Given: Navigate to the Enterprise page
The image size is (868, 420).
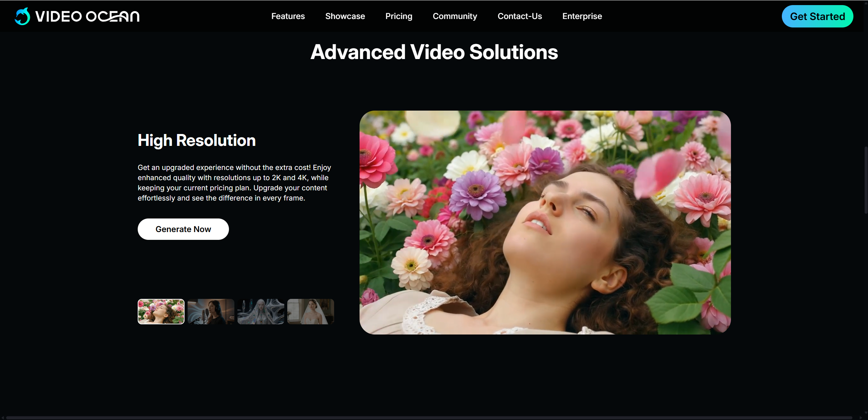Looking at the screenshot, I should pyautogui.click(x=582, y=16).
